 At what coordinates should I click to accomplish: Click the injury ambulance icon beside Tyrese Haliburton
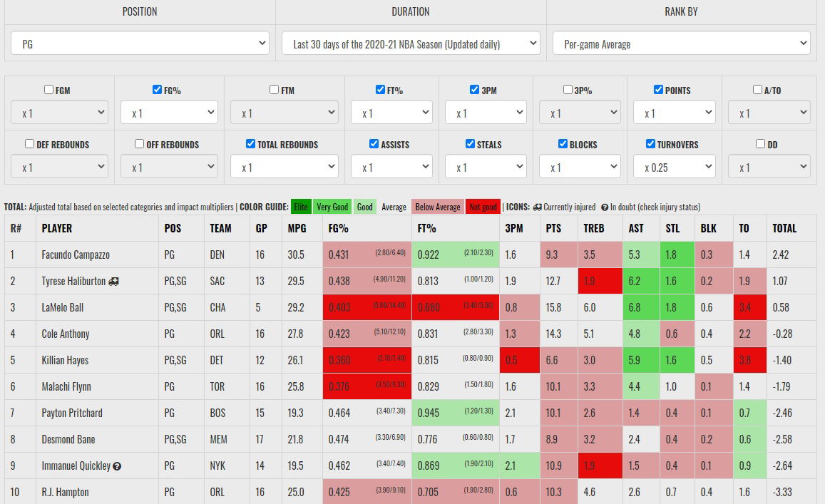pos(113,282)
